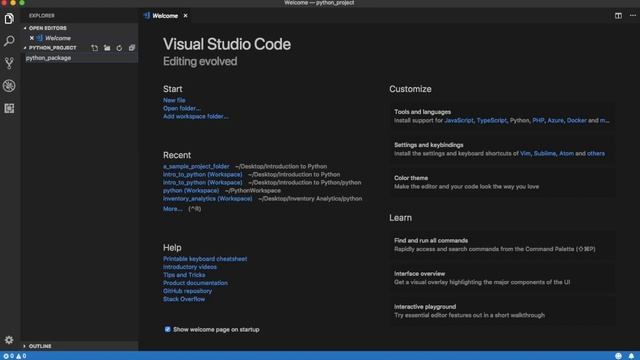The height and width of the screenshot is (360, 640).
Task: Install Azure tools support
Action: [555, 120]
